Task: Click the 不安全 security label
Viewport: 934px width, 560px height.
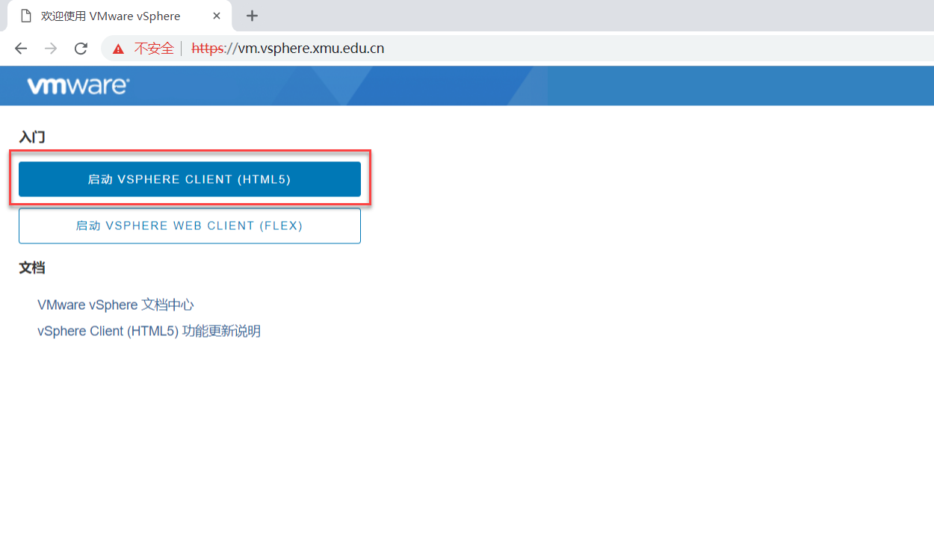Action: coord(153,49)
